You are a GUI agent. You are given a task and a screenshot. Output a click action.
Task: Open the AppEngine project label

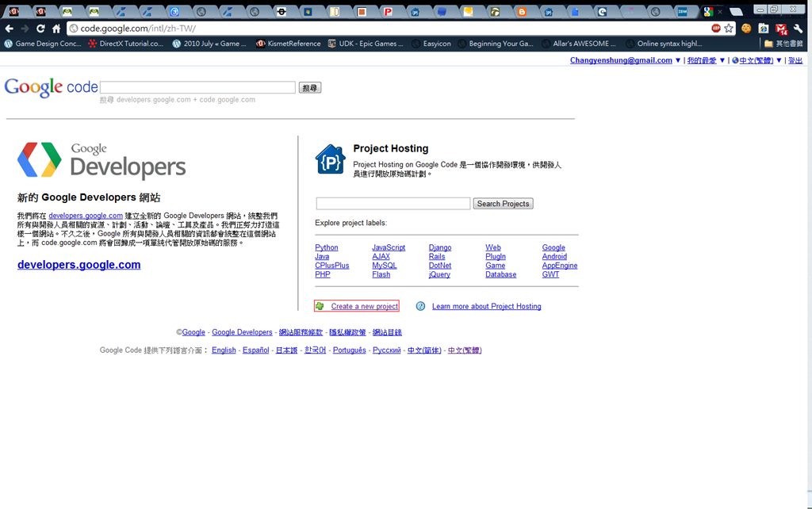tap(559, 265)
